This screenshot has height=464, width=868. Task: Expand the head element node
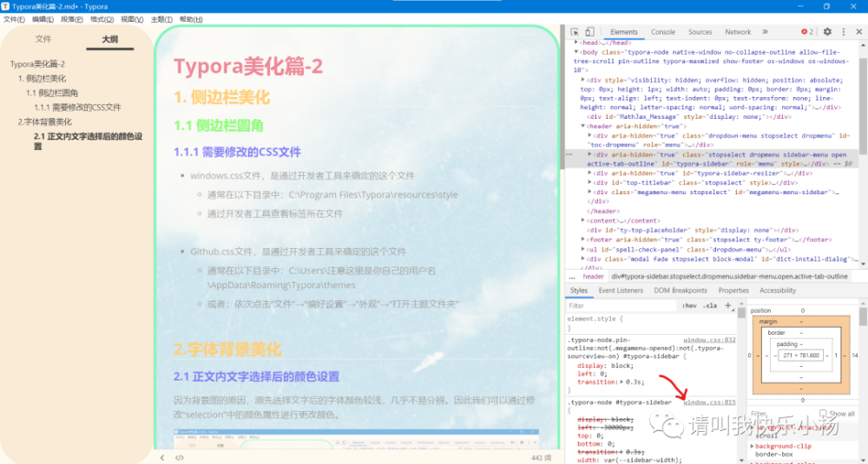tap(576, 42)
